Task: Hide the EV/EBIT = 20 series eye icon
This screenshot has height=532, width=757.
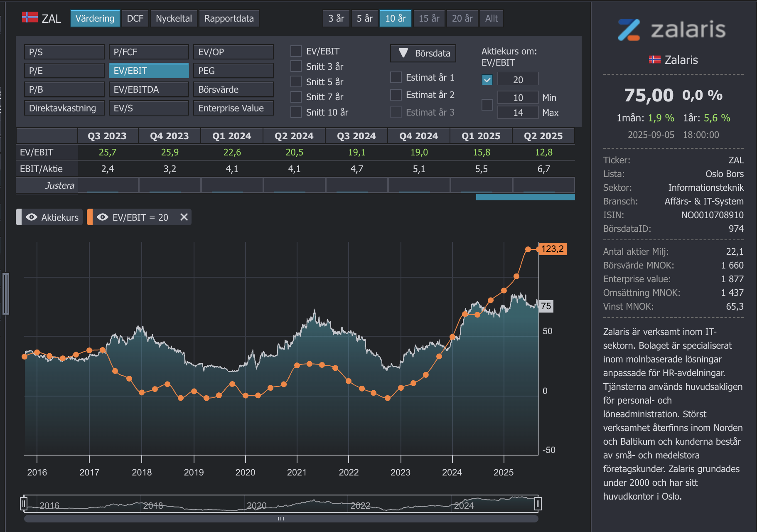Action: pos(103,217)
